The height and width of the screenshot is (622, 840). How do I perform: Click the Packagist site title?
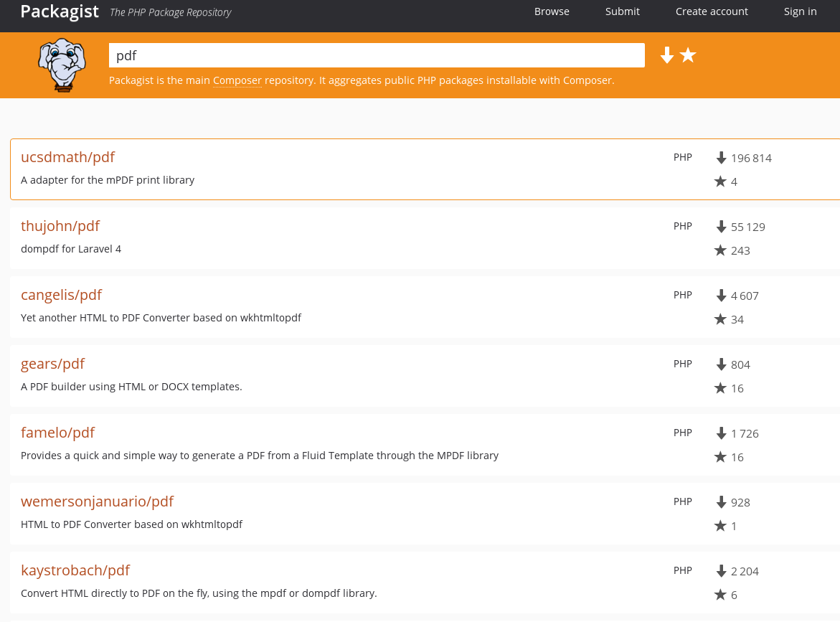tap(60, 11)
